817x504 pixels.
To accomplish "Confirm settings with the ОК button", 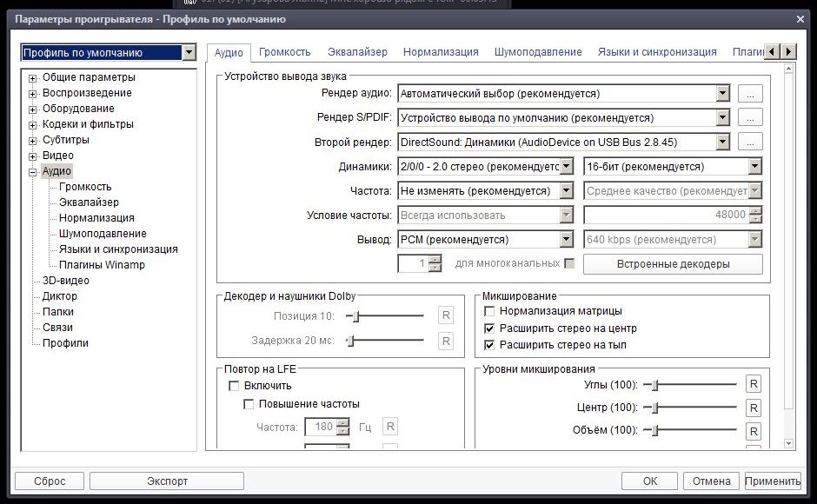I will pyautogui.click(x=650, y=481).
